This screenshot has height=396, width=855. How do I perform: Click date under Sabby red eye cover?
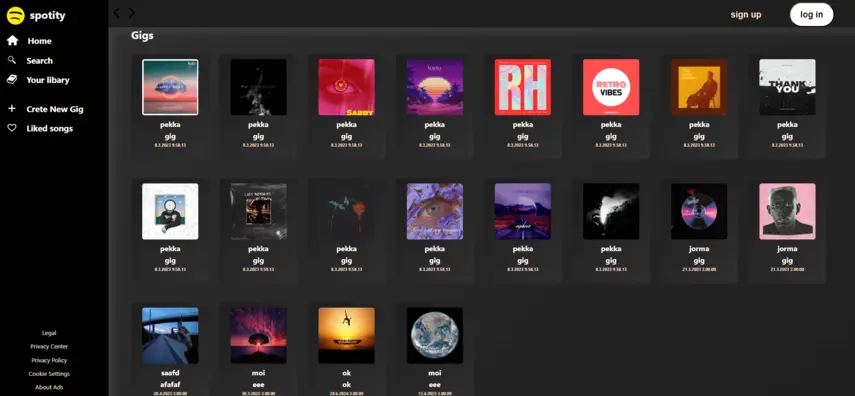[346, 146]
